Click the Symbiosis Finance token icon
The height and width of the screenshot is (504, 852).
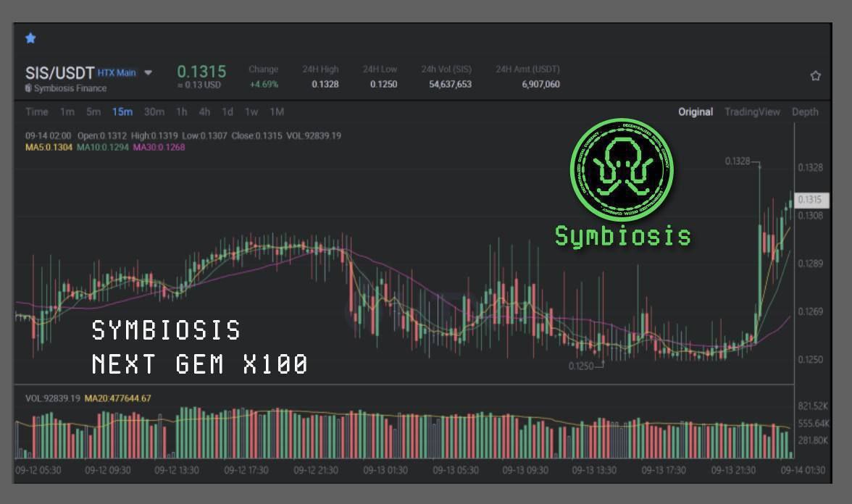point(28,88)
